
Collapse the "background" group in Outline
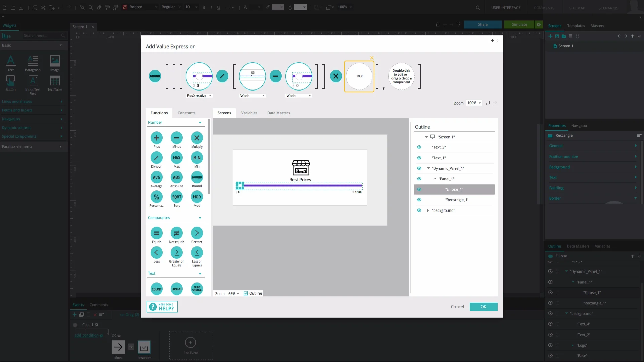click(428, 210)
